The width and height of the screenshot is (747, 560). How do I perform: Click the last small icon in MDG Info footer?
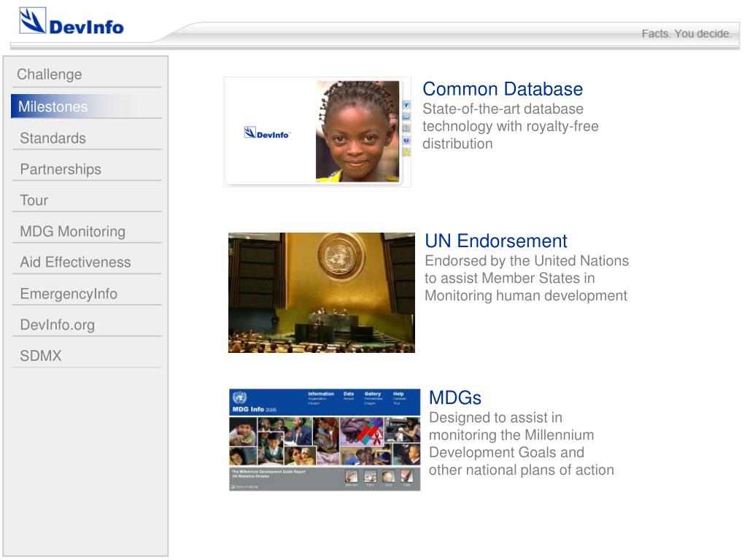click(407, 475)
